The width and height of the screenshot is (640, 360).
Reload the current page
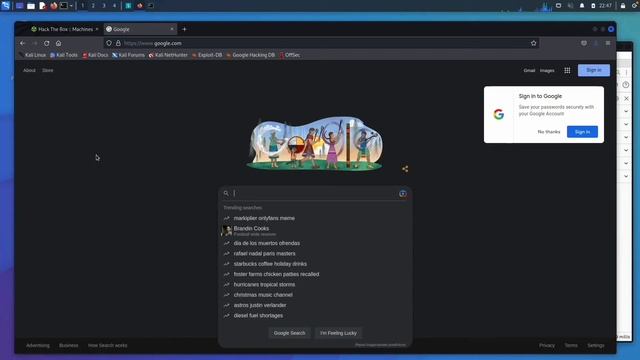tap(47, 43)
